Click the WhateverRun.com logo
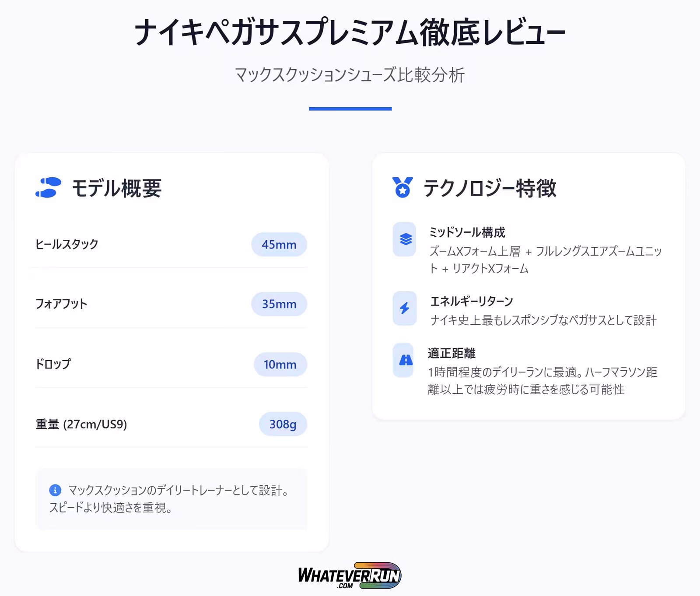 coord(350,575)
